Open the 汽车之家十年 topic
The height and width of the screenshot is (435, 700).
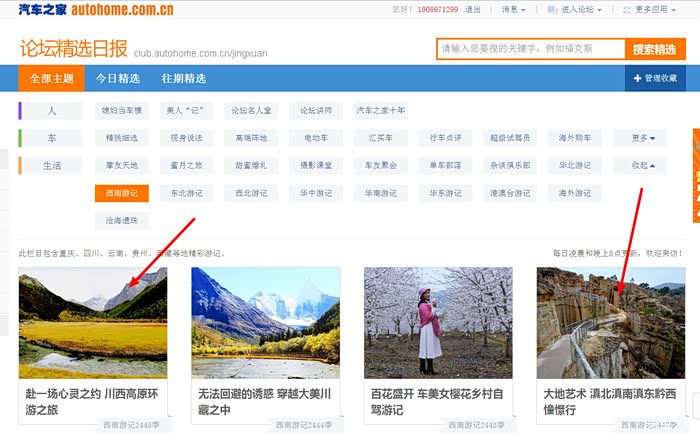[x=381, y=111]
